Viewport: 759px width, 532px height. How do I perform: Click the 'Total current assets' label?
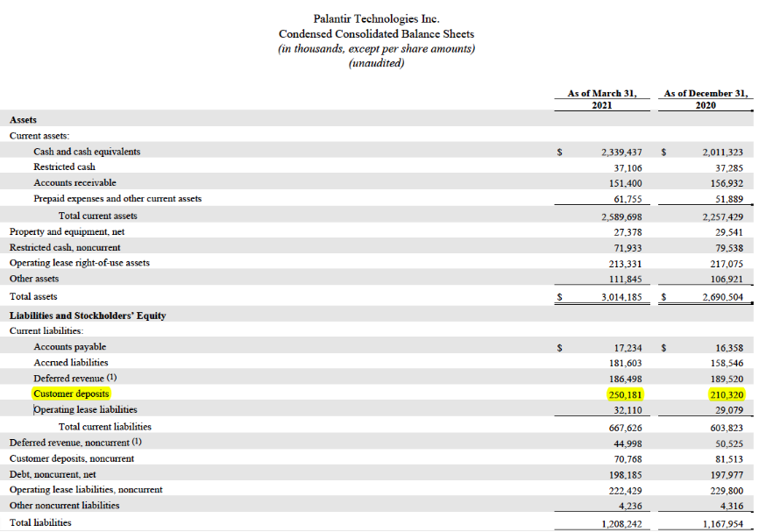98,216
